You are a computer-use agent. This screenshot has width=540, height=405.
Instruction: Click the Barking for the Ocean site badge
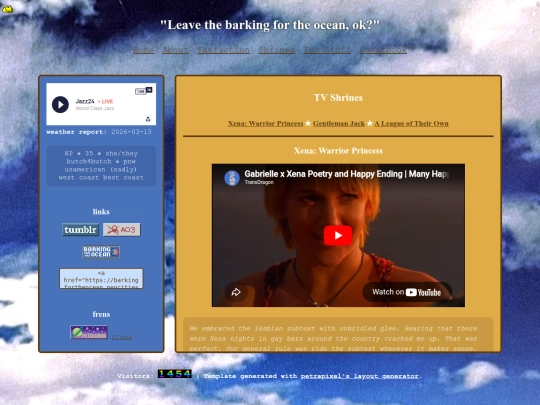(x=101, y=252)
